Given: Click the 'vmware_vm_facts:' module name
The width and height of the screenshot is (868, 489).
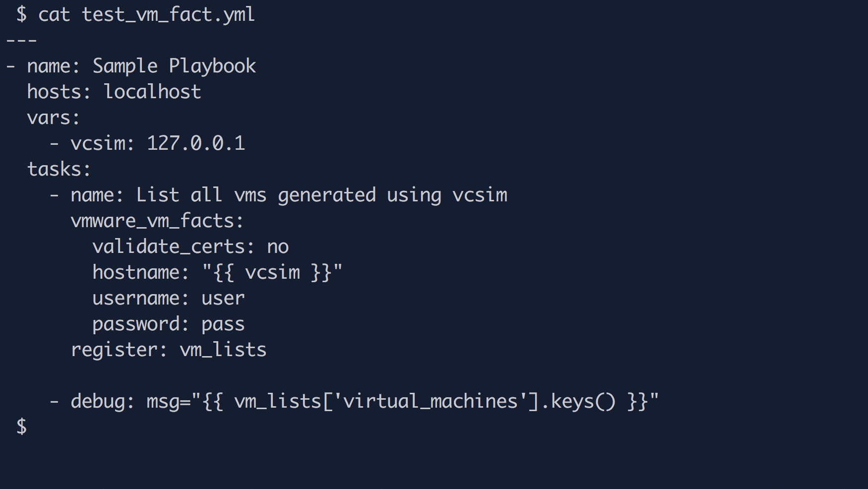Looking at the screenshot, I should pos(157,221).
